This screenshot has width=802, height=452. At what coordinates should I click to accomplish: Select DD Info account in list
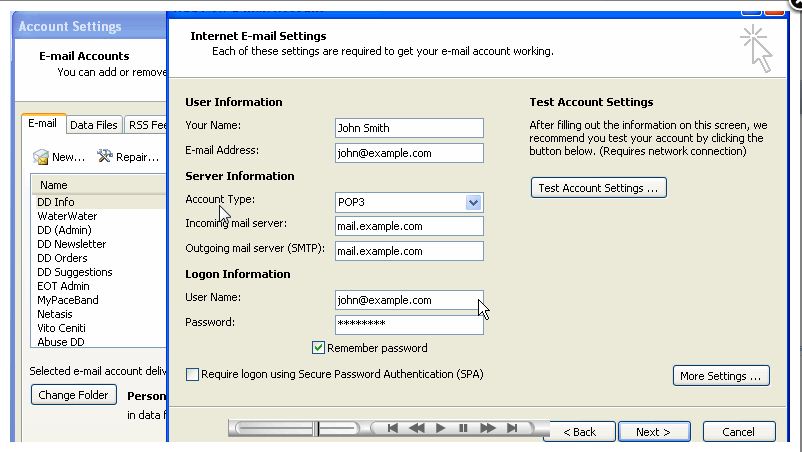pos(99,202)
